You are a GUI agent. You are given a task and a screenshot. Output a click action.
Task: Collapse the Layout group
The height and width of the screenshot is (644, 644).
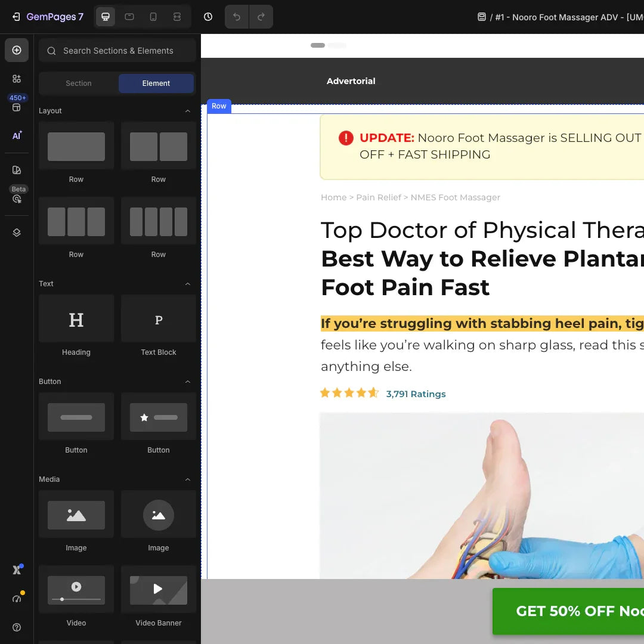coord(188,111)
